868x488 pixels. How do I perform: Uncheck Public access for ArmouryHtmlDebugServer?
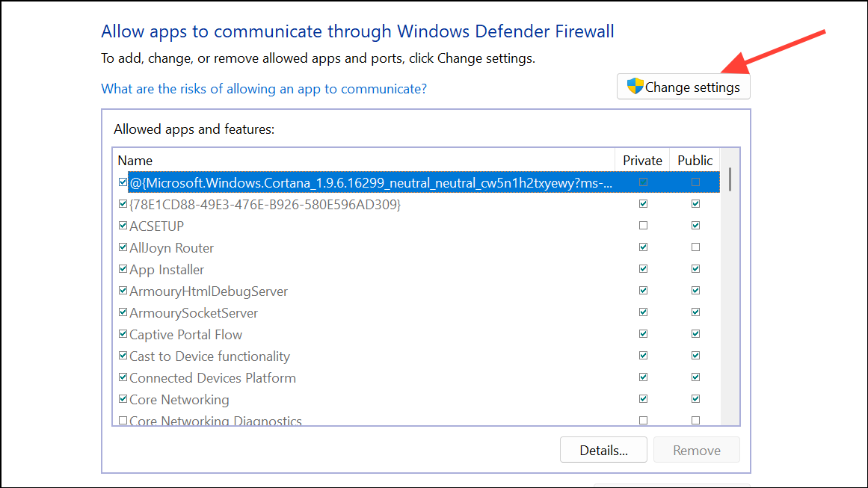coord(695,290)
